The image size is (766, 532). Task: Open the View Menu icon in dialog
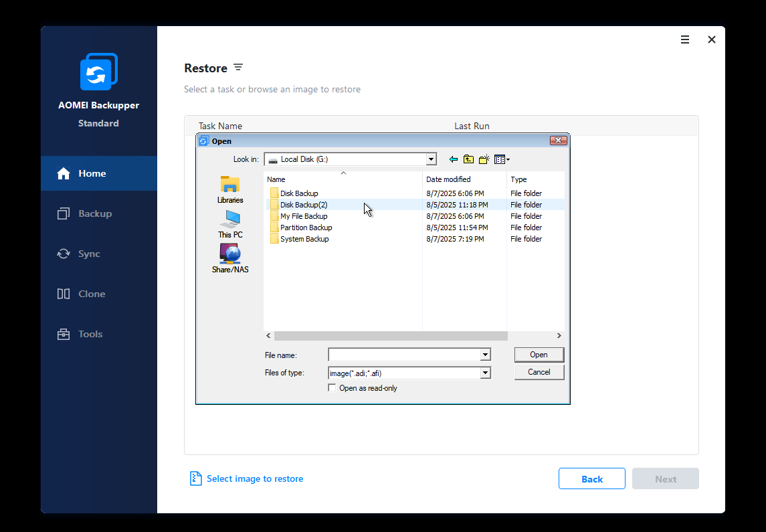pos(502,159)
